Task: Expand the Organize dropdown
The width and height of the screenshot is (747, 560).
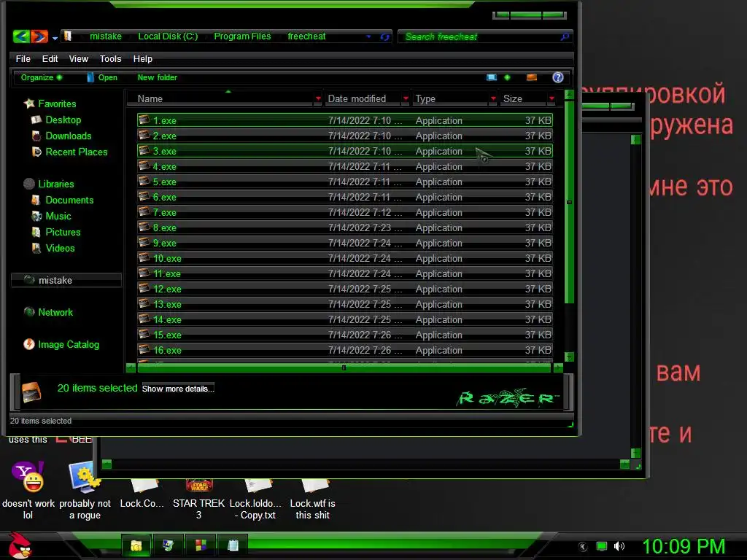Action: click(x=42, y=77)
